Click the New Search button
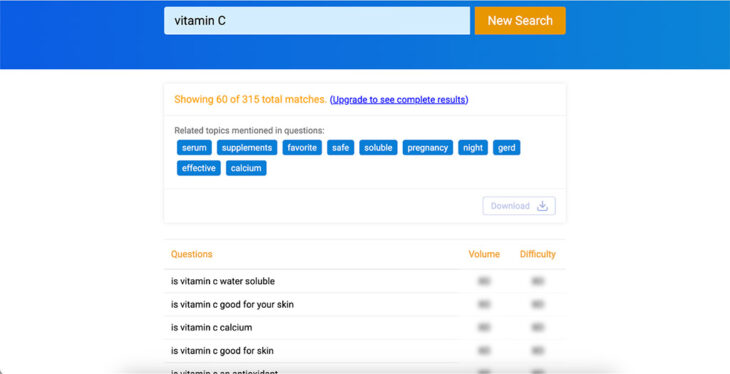Screen dimensions: 730x374 pos(520,20)
